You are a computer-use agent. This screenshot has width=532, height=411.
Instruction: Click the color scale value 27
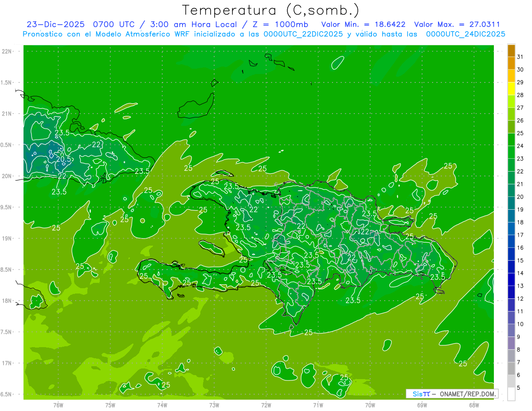click(520, 108)
